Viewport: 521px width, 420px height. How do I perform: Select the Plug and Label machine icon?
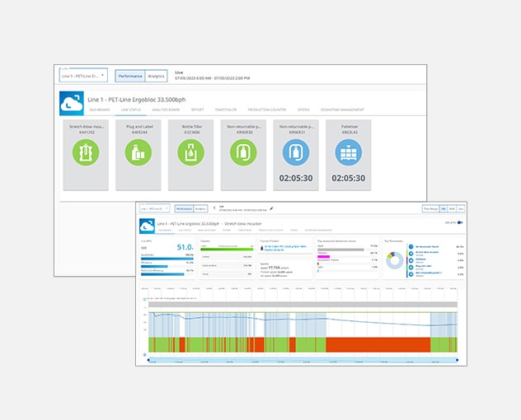(x=139, y=153)
